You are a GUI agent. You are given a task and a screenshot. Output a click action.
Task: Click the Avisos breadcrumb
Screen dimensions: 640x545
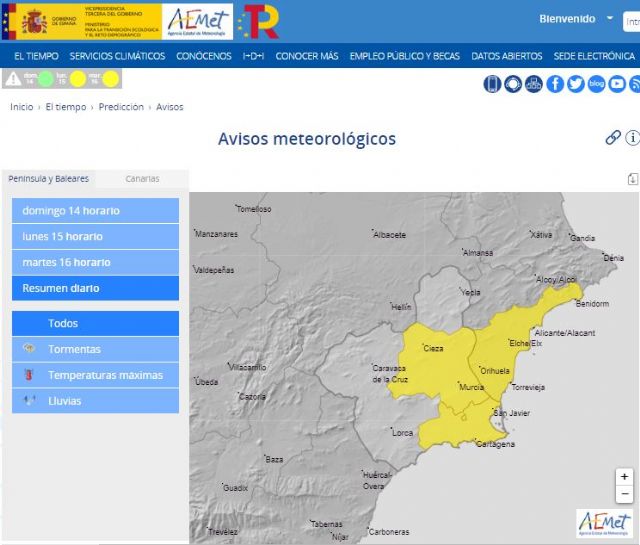170,107
